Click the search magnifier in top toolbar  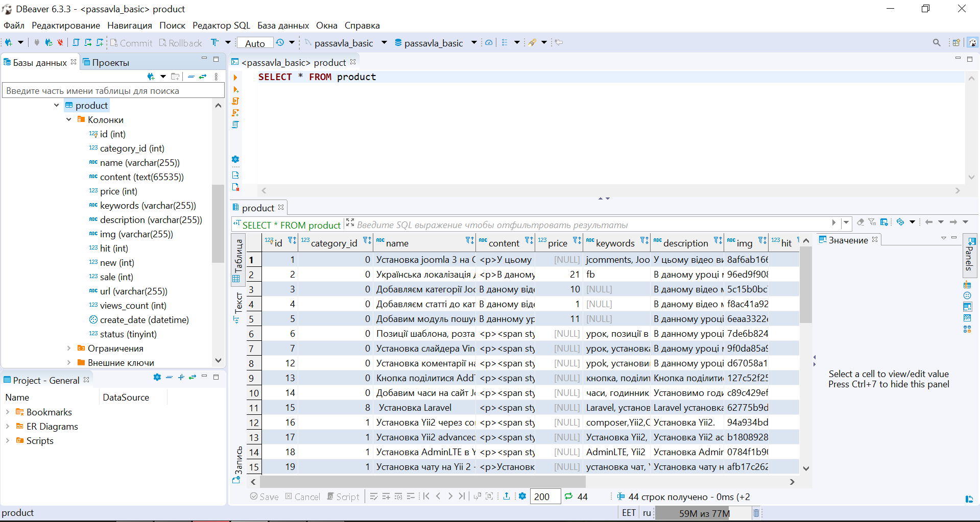(x=937, y=43)
